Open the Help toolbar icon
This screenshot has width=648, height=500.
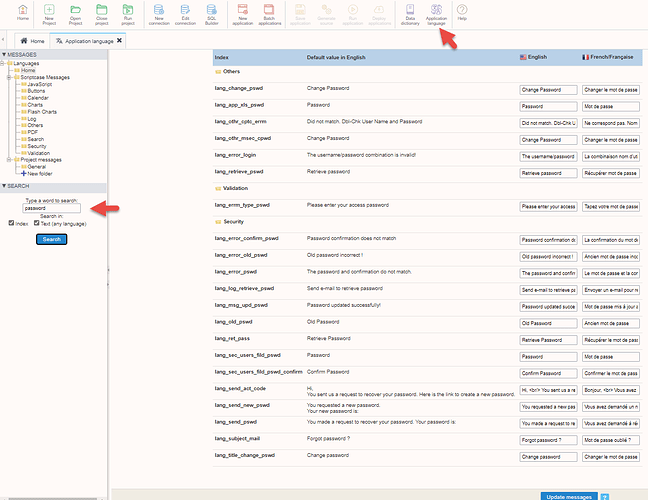tap(462, 12)
